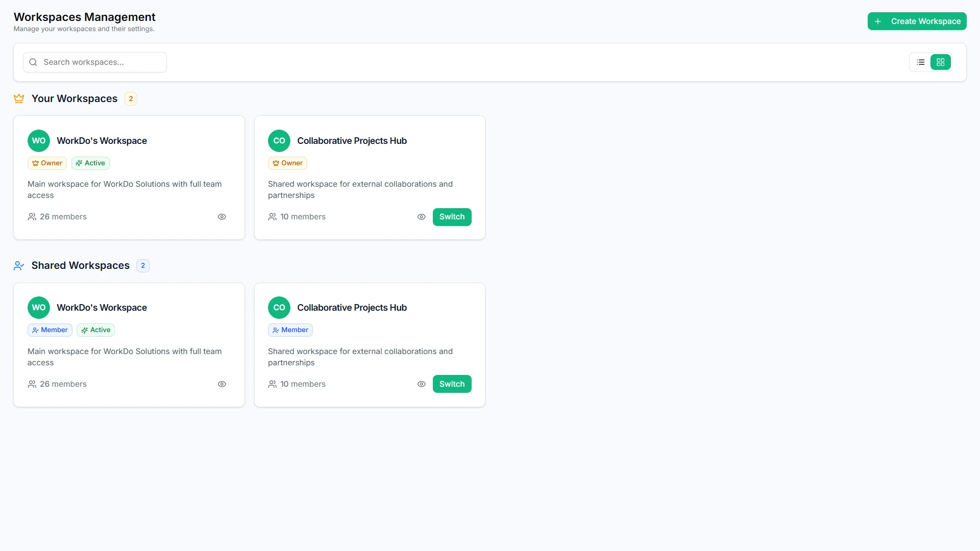Image resolution: width=980 pixels, height=551 pixels.
Task: Focus the Search workspaces field
Action: (95, 62)
